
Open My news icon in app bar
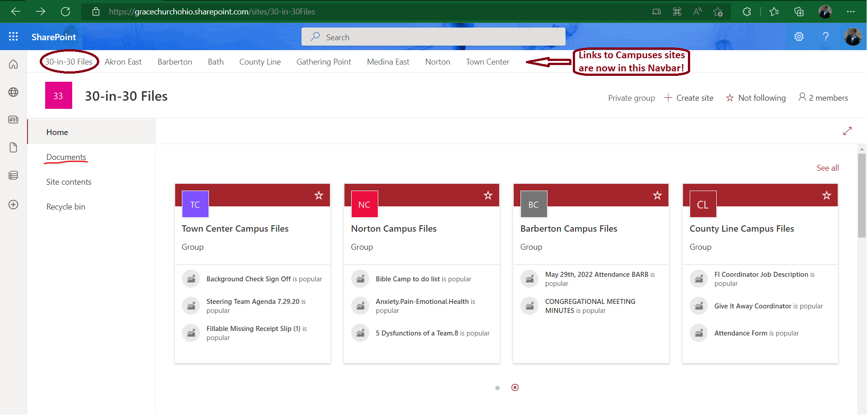14,120
